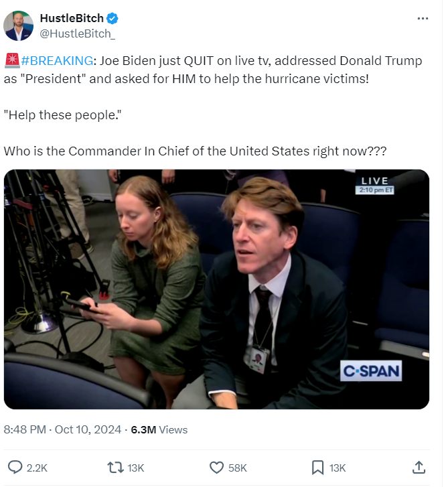Open the HustleBitch profile avatar

(x=18, y=25)
